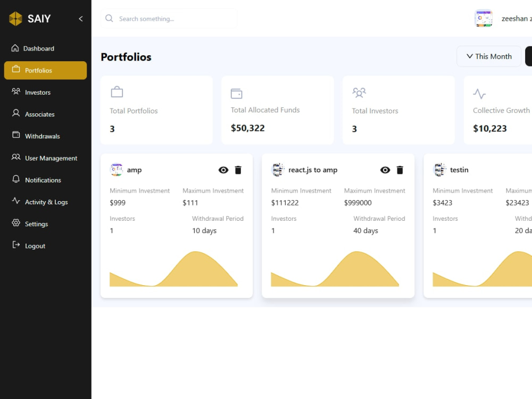Click the Total Investors group icon
The width and height of the screenshot is (532, 399).
click(x=359, y=92)
